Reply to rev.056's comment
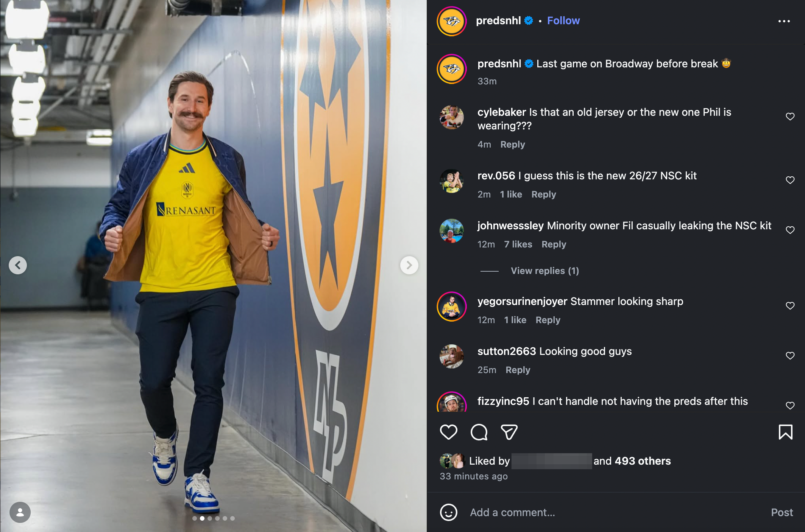805x532 pixels. (544, 194)
